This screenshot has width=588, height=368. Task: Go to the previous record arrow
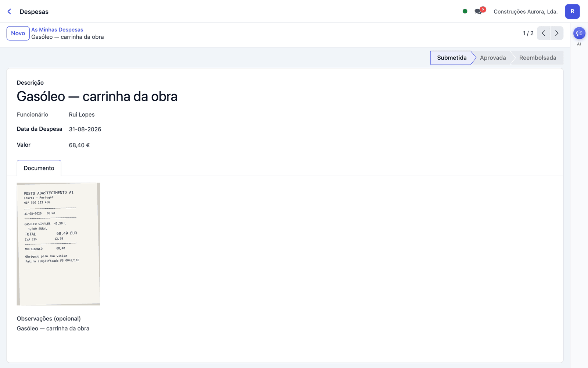(544, 33)
